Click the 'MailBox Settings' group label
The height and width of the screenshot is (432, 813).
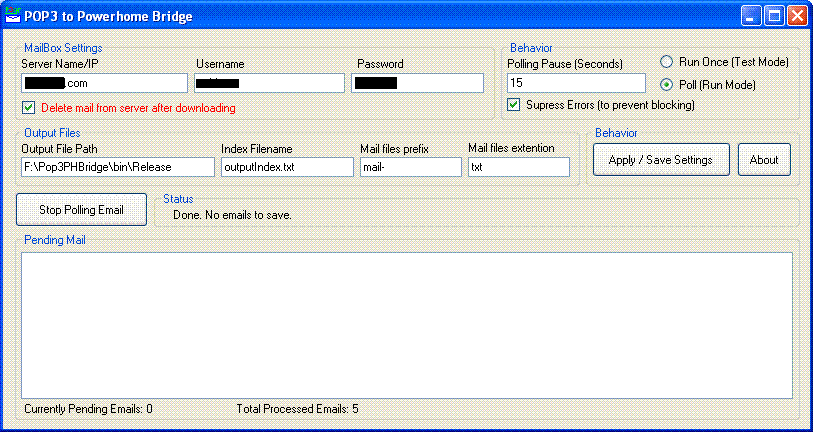click(63, 48)
